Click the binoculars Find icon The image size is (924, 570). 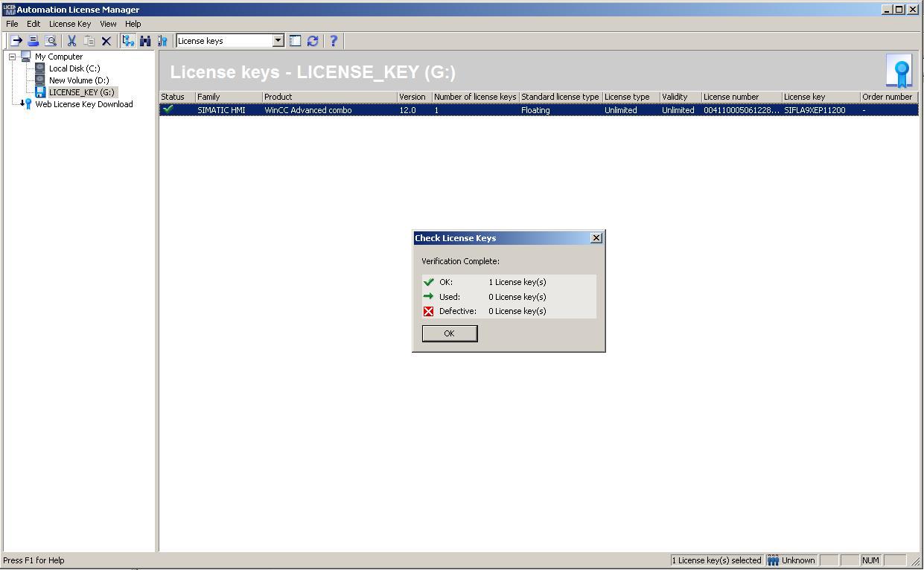(x=145, y=41)
